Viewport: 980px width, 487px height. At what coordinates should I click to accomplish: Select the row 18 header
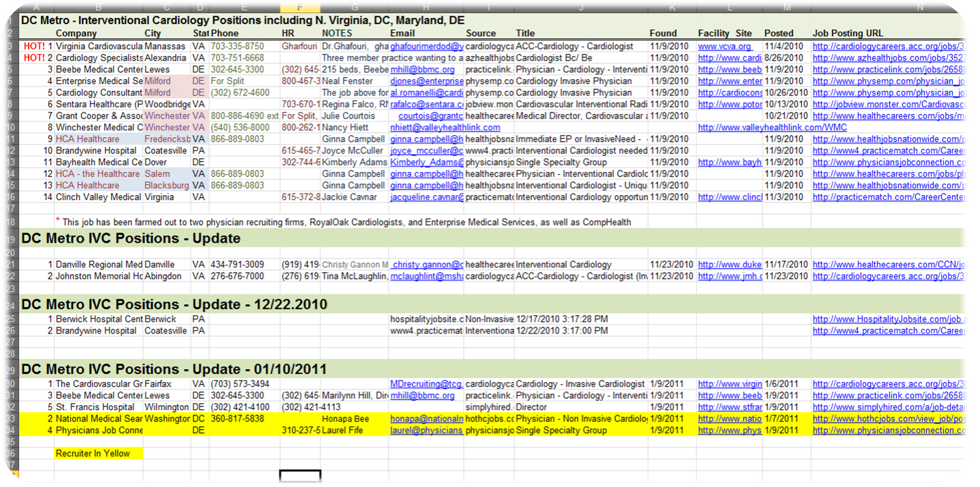coord(10,222)
